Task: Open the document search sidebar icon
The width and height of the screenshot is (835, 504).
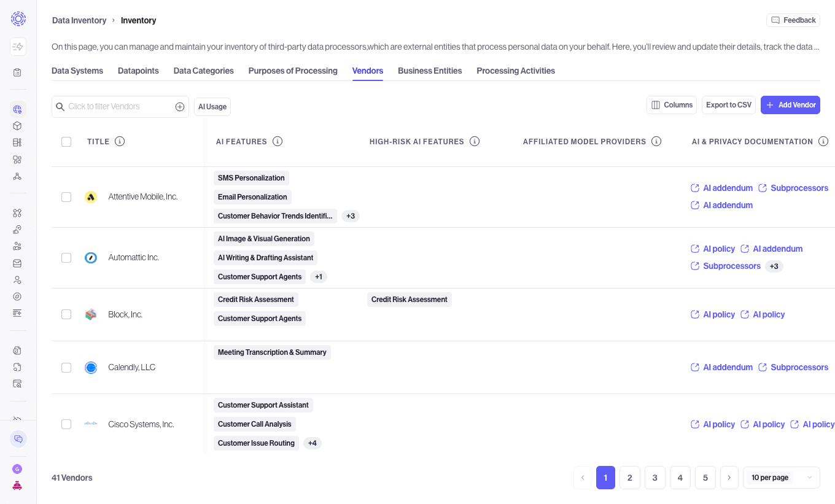Action: click(x=17, y=367)
